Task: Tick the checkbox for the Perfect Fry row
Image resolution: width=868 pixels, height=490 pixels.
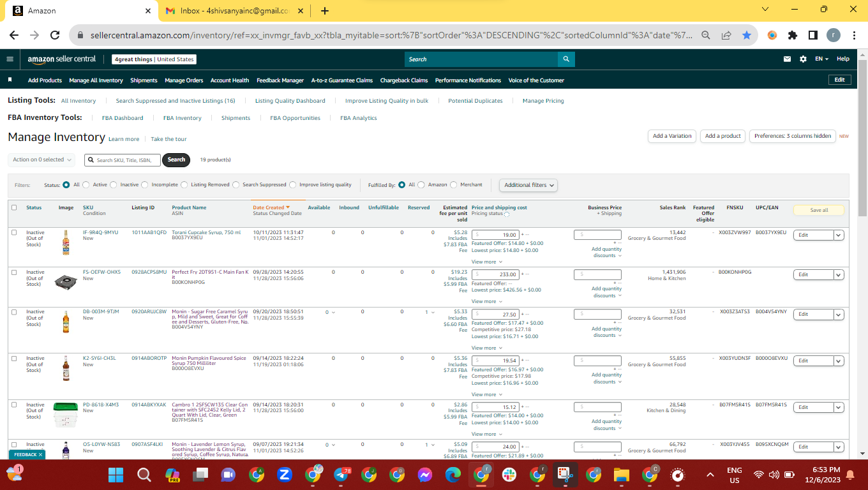Action: pos(14,272)
